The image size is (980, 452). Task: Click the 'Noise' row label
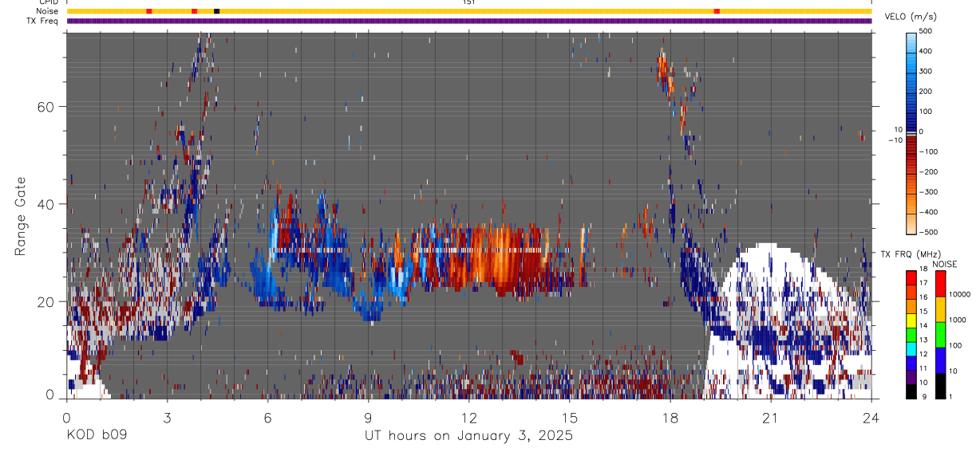pyautogui.click(x=47, y=11)
